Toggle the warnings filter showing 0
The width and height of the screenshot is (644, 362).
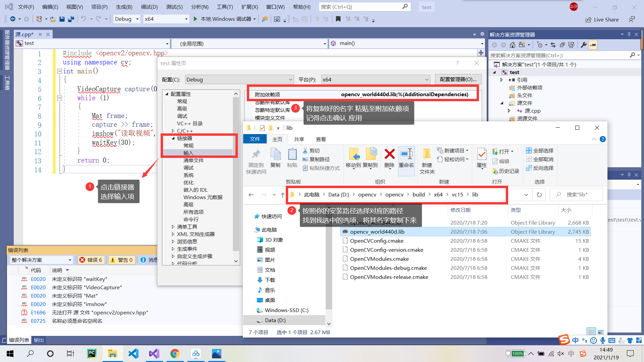click(121, 260)
